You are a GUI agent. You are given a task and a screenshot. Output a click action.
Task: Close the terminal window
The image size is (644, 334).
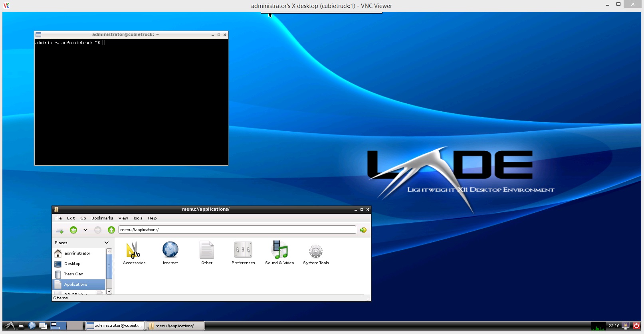tap(225, 35)
